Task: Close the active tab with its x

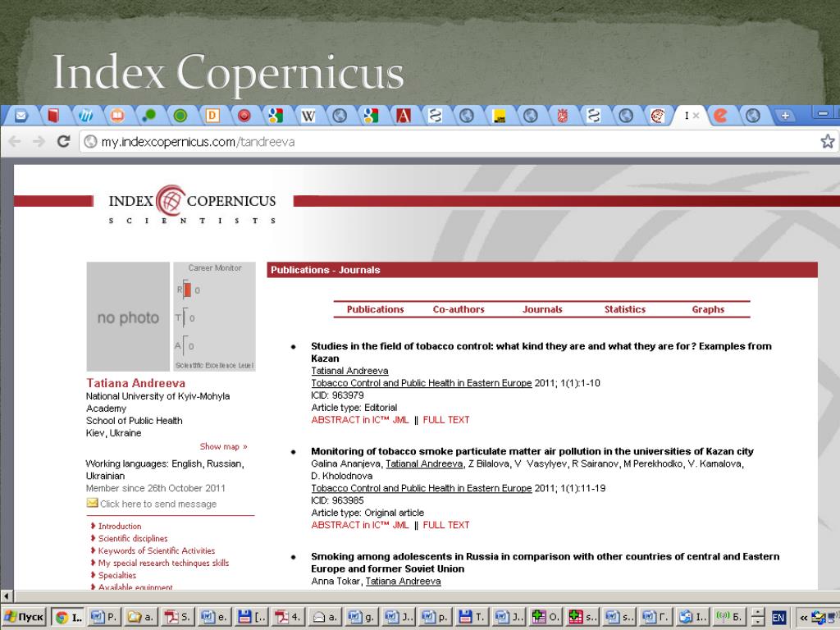Action: pyautogui.click(x=696, y=116)
